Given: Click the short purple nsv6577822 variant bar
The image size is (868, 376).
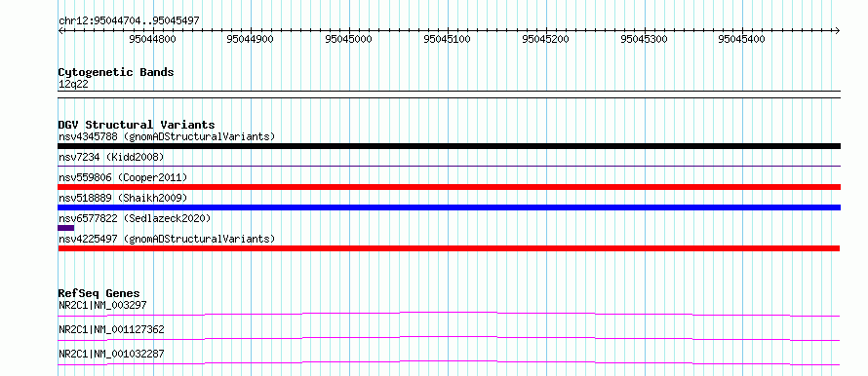Looking at the screenshot, I should (66, 228).
